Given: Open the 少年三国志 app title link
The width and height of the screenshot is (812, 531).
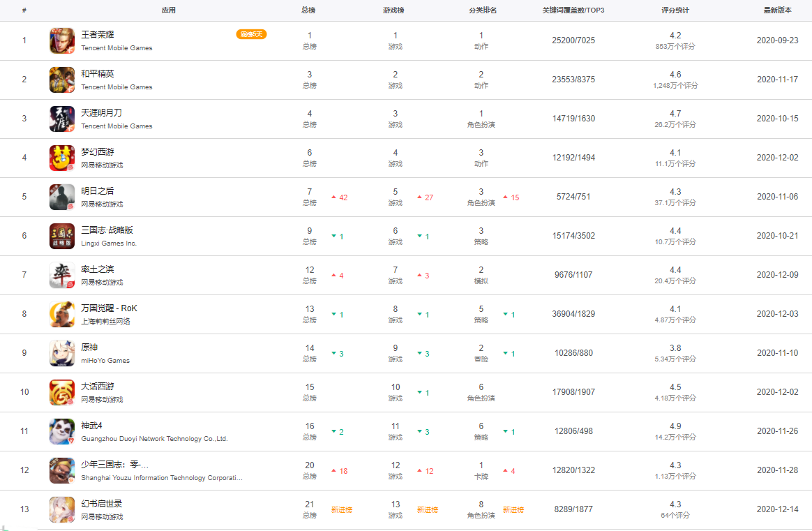Looking at the screenshot, I should tap(115, 465).
